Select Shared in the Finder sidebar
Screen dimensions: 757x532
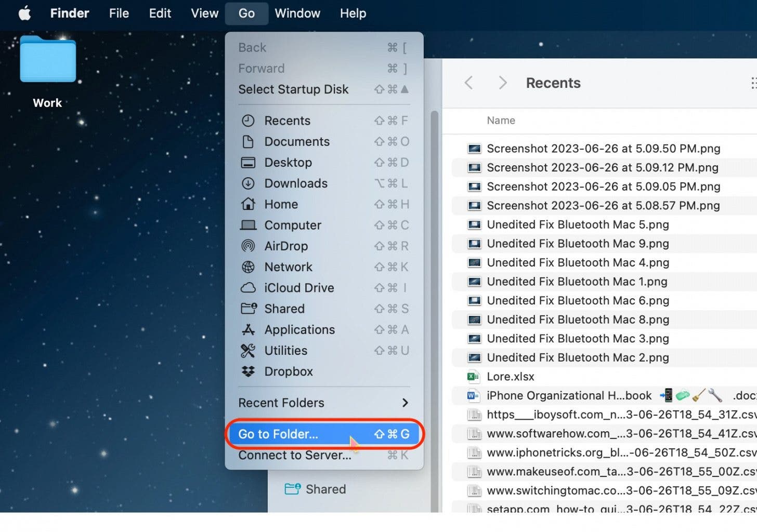[325, 489]
